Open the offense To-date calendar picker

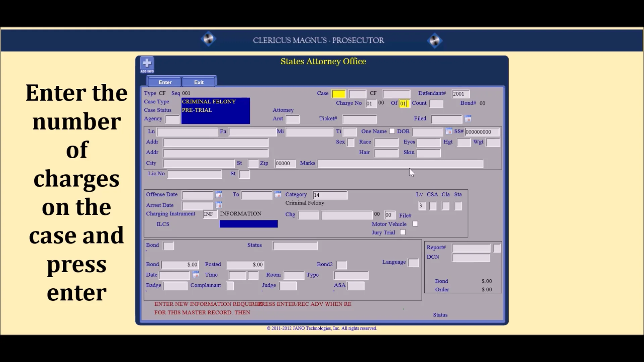[x=278, y=194]
